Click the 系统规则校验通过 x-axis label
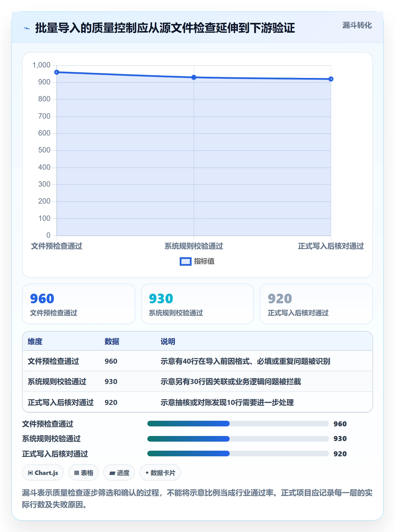Viewport: 395px width, 532px height. click(x=194, y=246)
